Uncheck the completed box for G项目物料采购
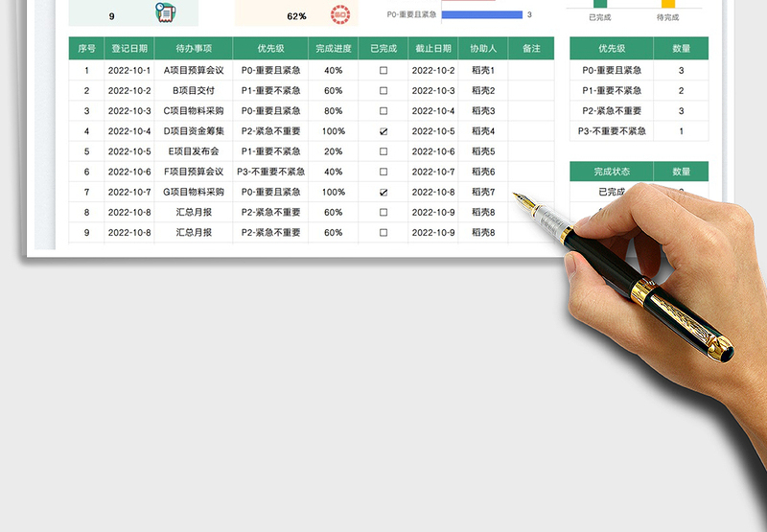The image size is (767, 532). point(383,192)
